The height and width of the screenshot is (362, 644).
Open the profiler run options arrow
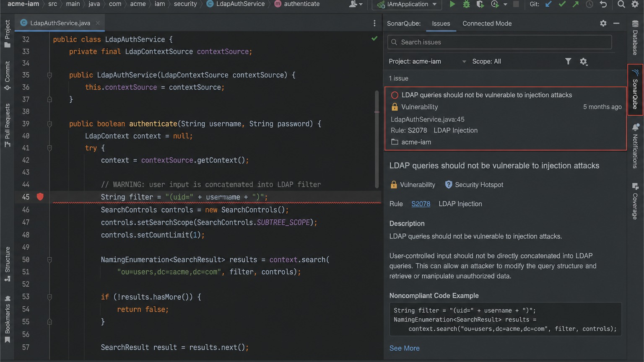tap(505, 4)
